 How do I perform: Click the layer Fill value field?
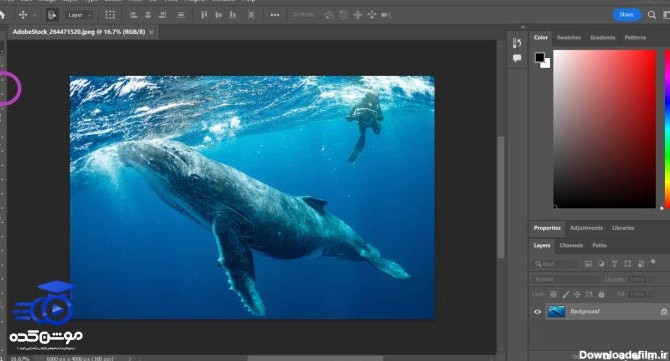click(x=638, y=294)
